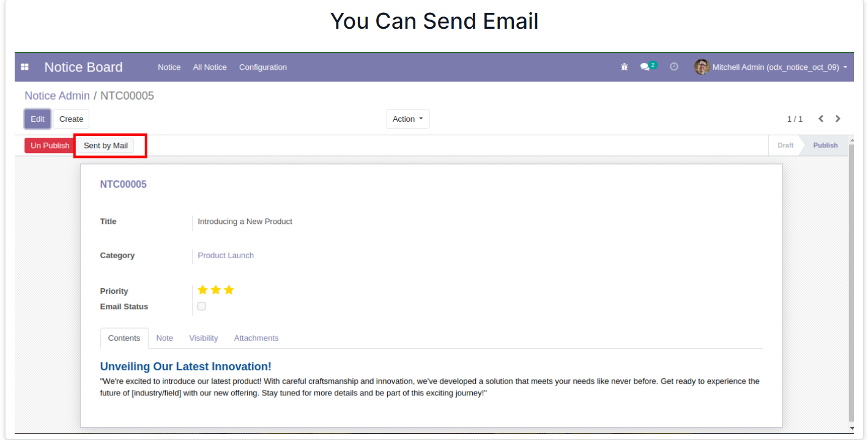Open the Mitchell Admin user menu
This screenshot has height=440, width=868.
771,67
